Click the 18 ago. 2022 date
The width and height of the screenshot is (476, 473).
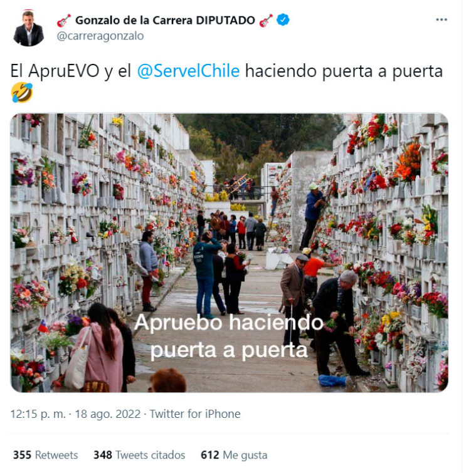[x=108, y=414]
